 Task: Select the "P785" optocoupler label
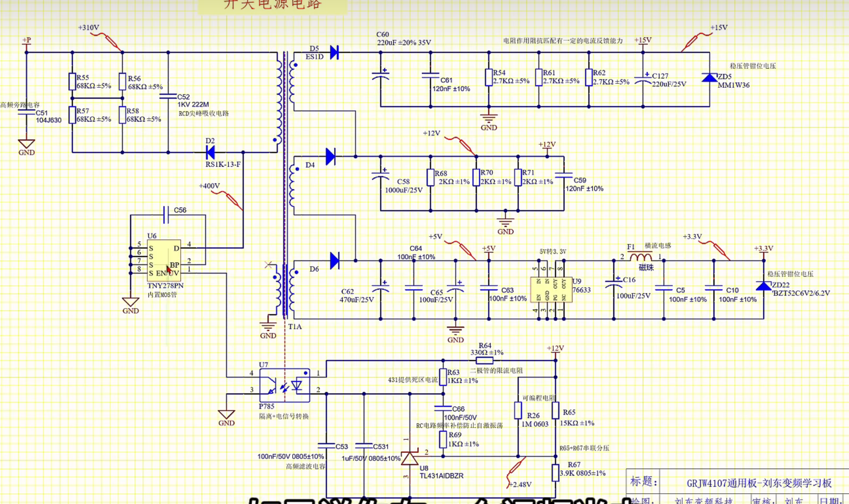tap(267, 406)
